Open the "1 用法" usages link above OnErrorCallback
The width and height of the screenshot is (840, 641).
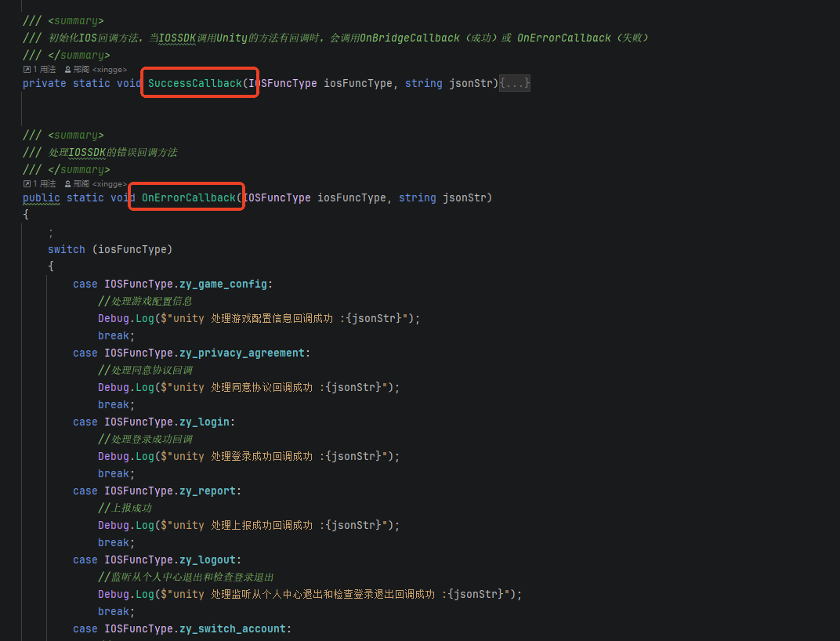pos(44,184)
